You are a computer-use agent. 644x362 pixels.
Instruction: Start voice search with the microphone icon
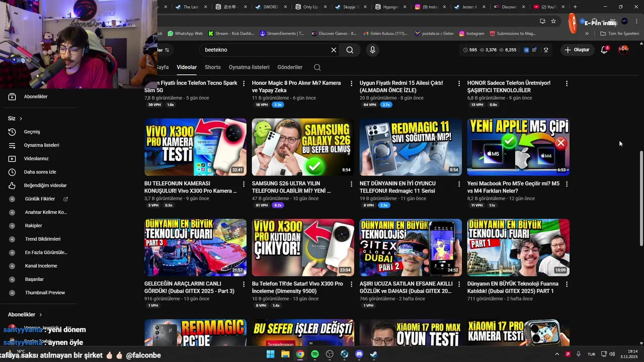[x=372, y=50]
